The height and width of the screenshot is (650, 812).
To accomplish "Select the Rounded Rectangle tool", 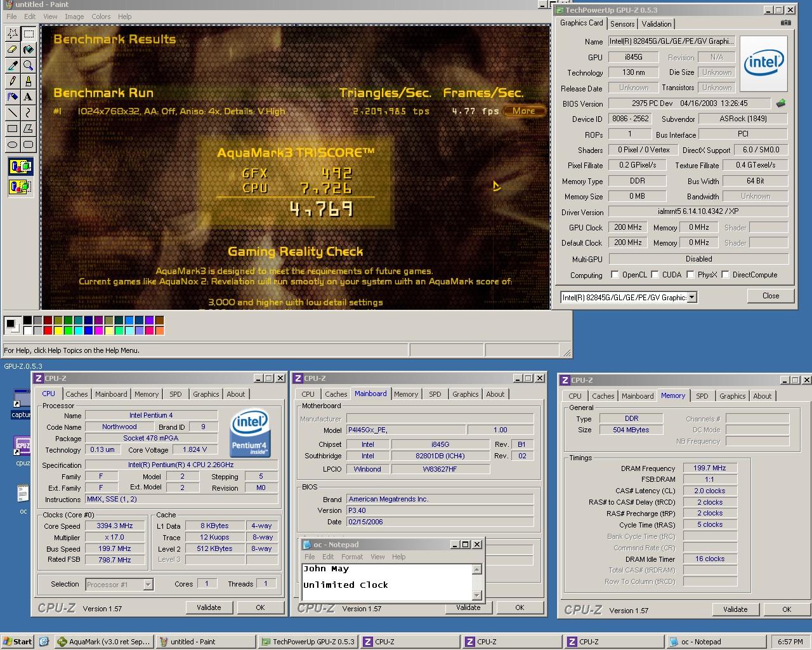I will 29,145.
